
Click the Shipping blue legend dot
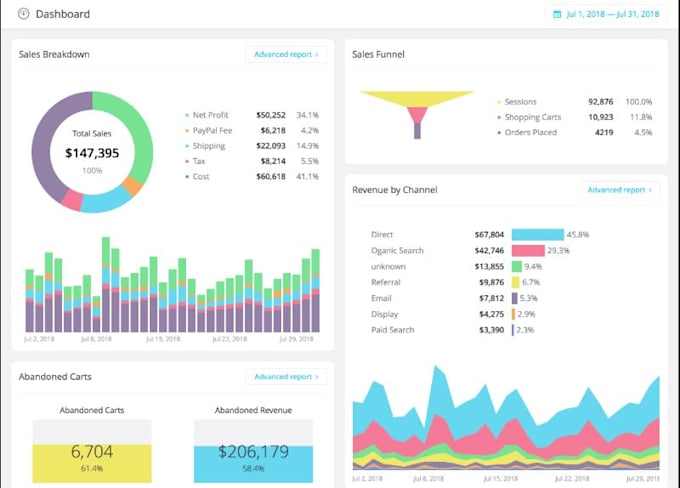[187, 146]
